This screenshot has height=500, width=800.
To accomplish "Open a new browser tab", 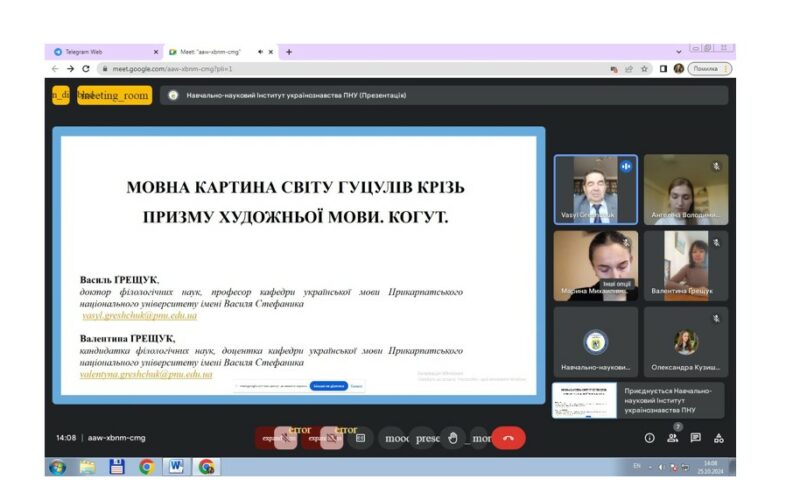I will (289, 51).
